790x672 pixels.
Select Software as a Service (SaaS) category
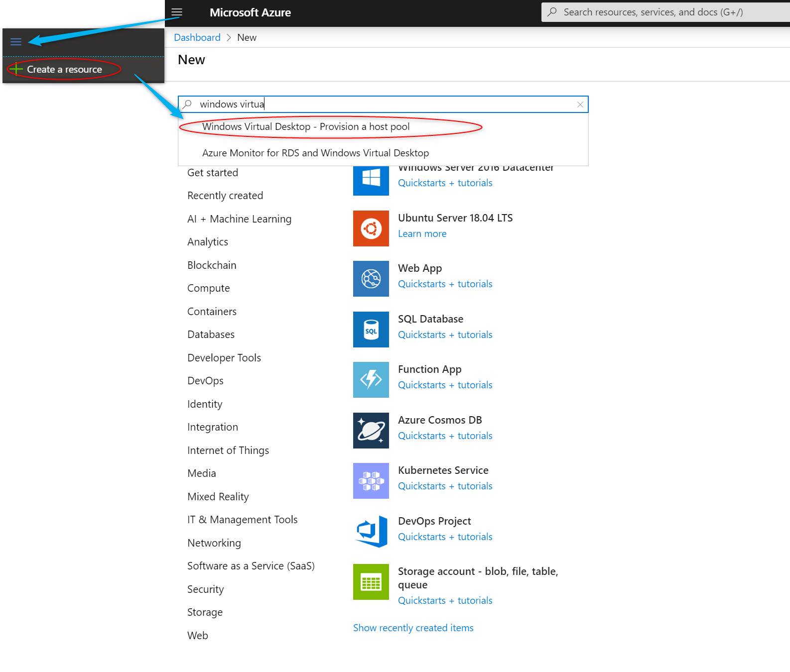251,566
